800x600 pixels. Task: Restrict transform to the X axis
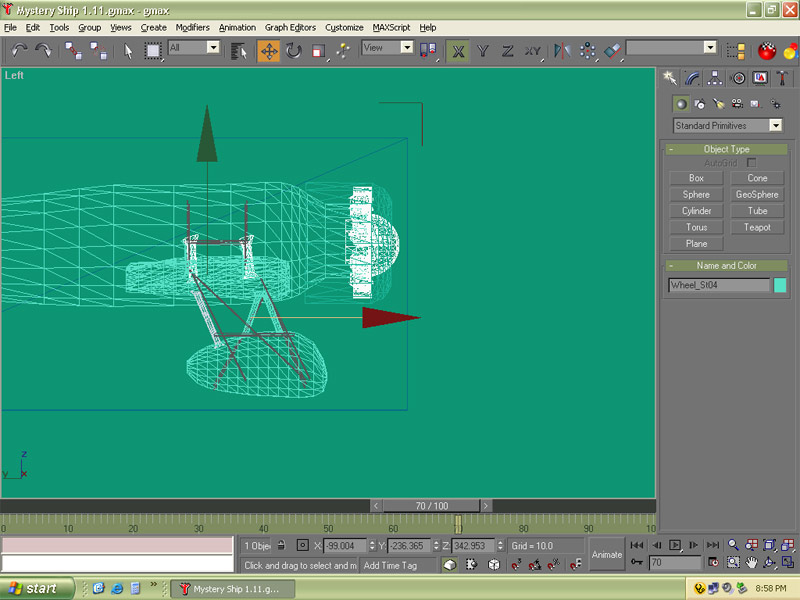457,50
